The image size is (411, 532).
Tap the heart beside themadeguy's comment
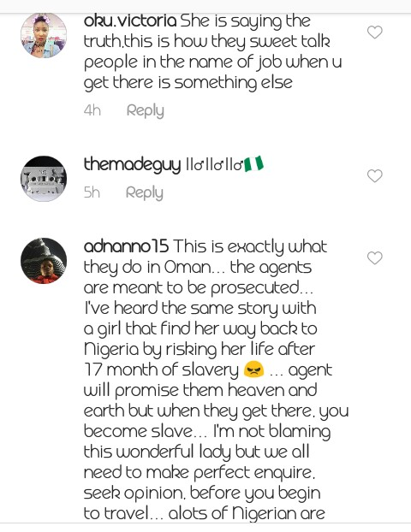pos(375,175)
